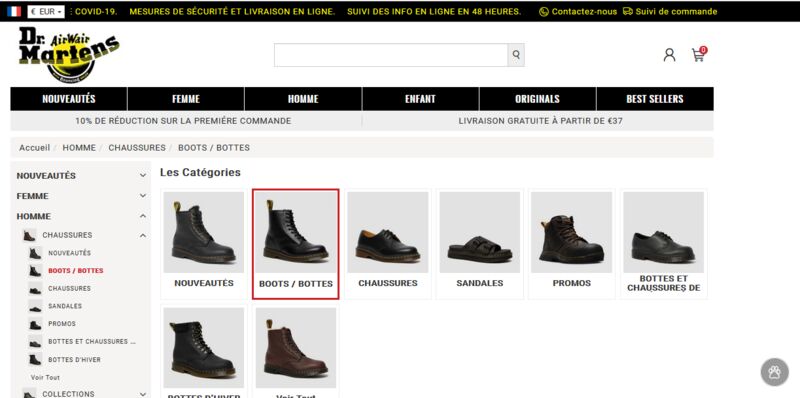Collapse the HOMME sidebar section
This screenshot has width=800, height=398.
tap(143, 216)
